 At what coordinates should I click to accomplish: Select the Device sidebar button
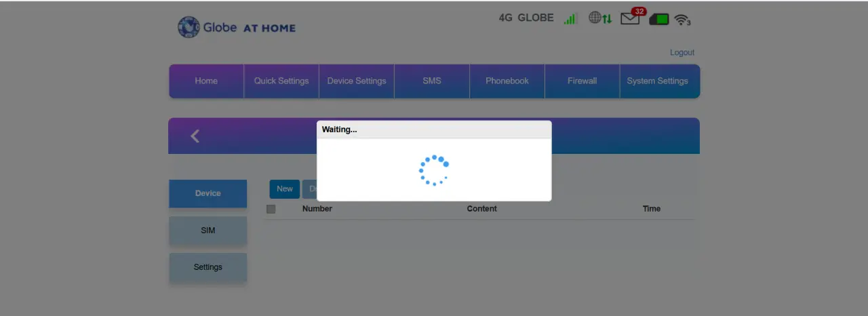tap(208, 193)
